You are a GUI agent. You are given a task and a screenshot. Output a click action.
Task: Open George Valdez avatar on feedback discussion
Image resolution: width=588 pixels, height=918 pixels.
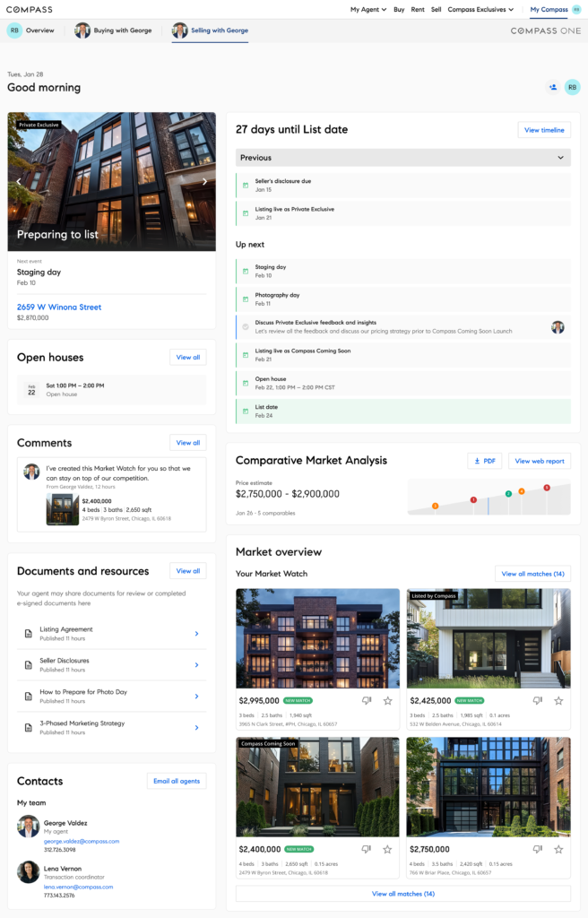click(558, 327)
